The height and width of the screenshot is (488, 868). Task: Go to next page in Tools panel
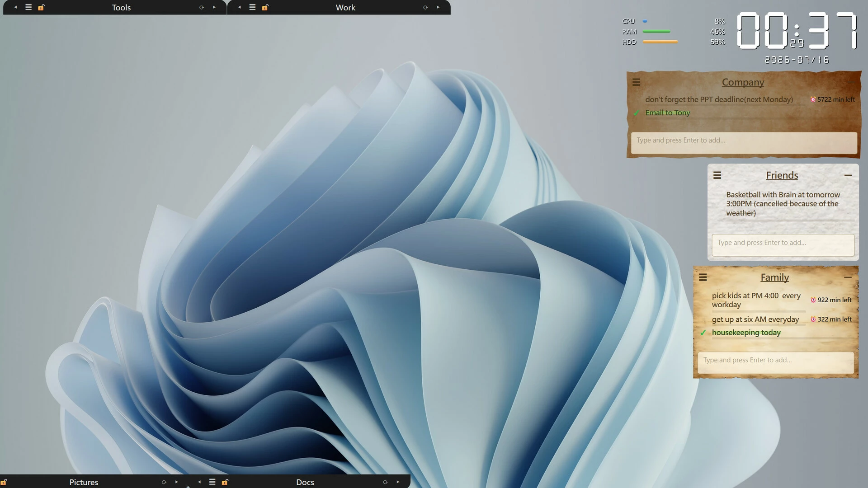[214, 7]
